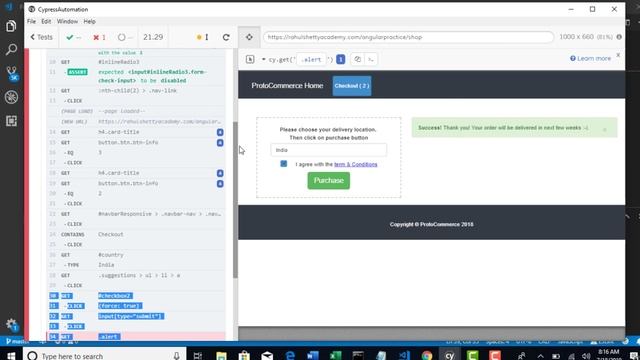
Task: Select the GET #navbarResponsive command row
Action: (x=136, y=214)
